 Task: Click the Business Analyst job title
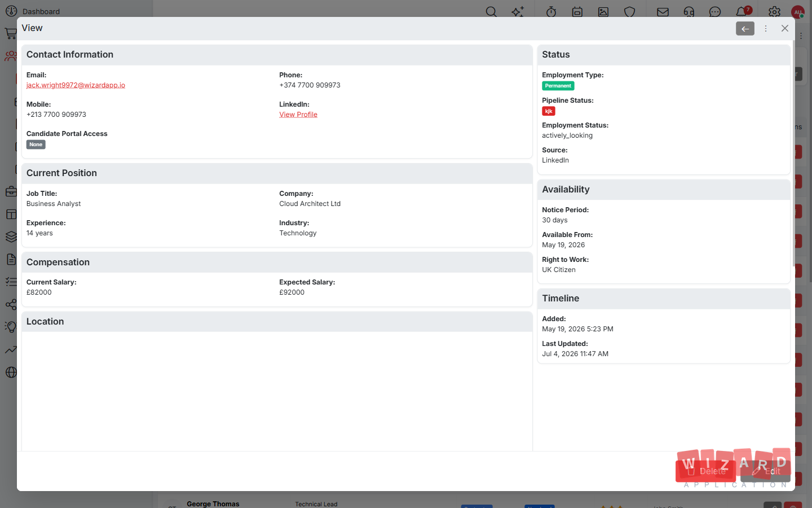(54, 204)
